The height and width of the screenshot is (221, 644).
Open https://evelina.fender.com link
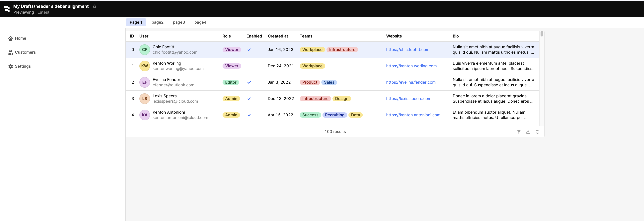[411, 82]
